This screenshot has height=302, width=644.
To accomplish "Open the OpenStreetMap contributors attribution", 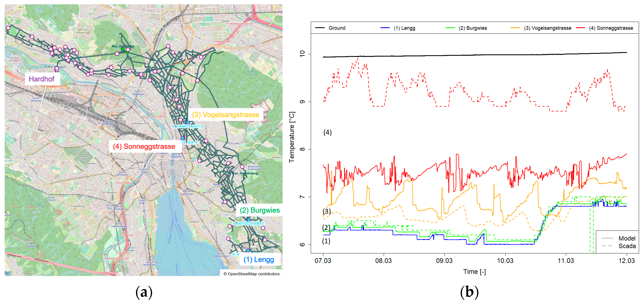I will (252, 274).
